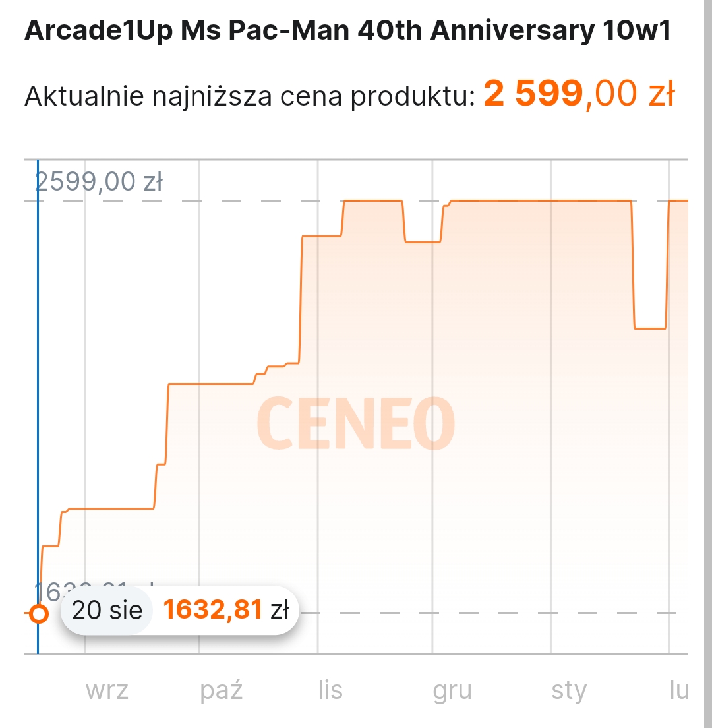Image resolution: width=712 pixels, height=728 pixels.
Task: Click the long flat October price plateau
Action: pos(211,384)
